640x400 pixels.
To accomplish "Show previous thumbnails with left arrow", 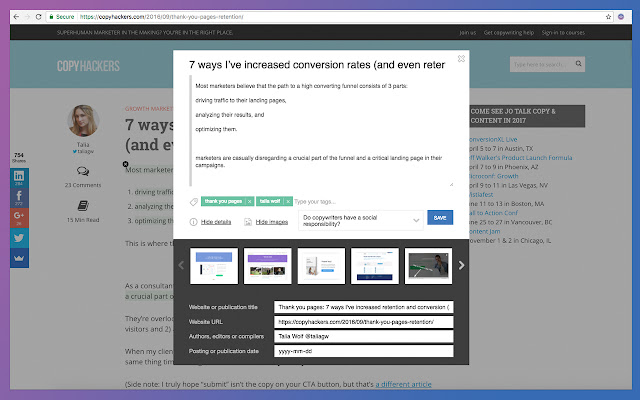I will point(181,265).
